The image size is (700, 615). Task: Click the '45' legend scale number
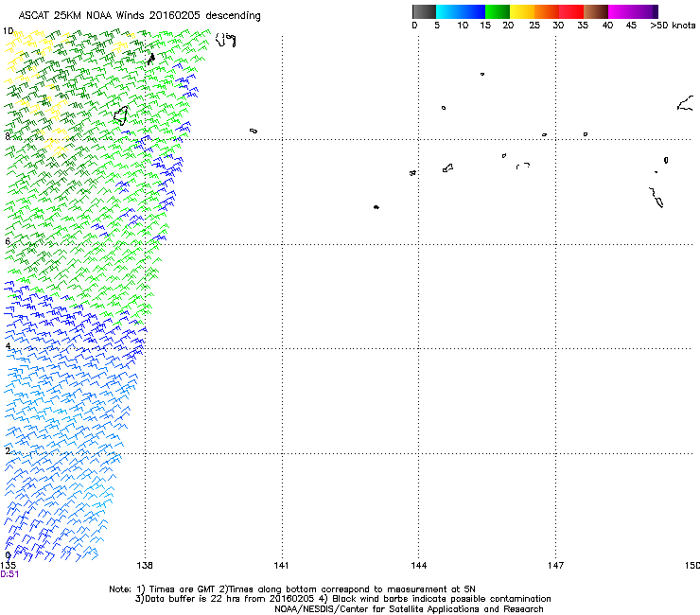point(631,26)
